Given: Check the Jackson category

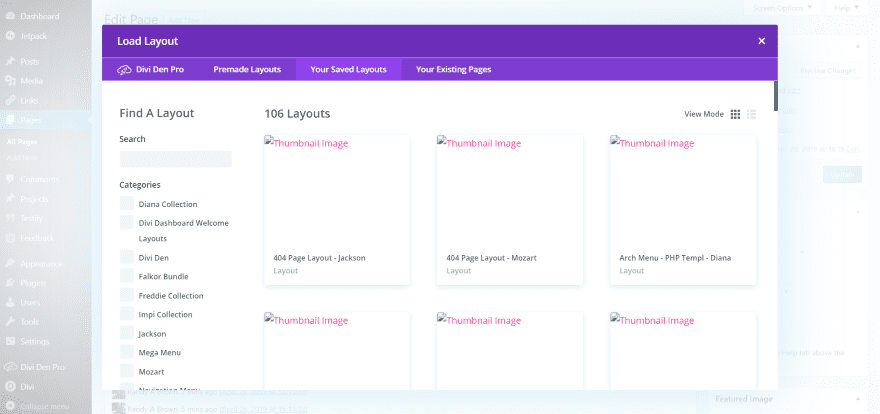Looking at the screenshot, I should coord(127,333).
